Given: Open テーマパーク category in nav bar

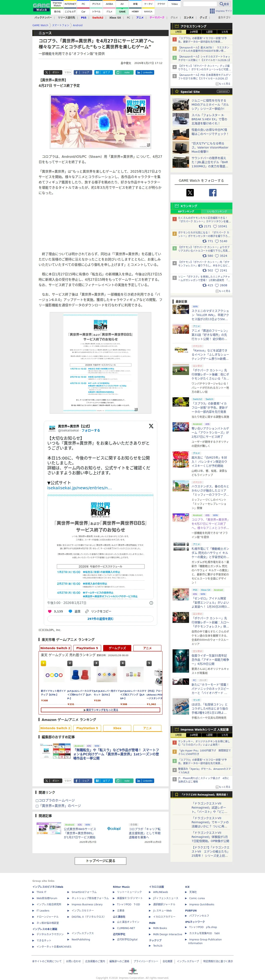Looking at the screenshot, I should coord(157,18).
